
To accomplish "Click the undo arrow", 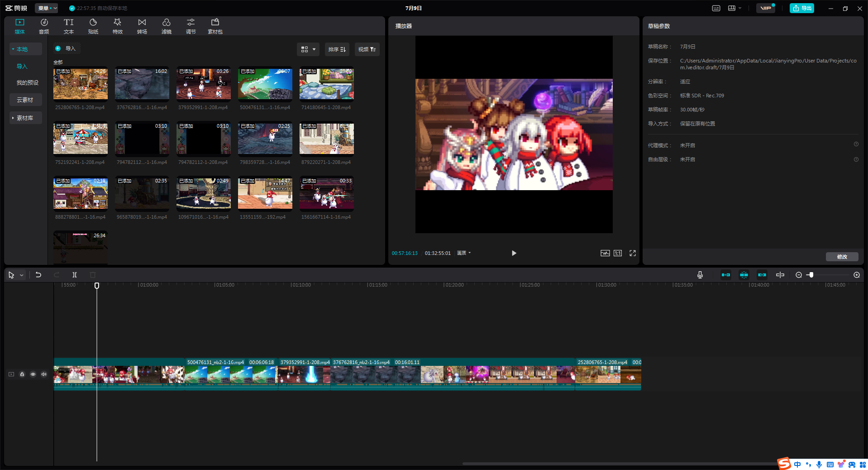I will (38, 275).
